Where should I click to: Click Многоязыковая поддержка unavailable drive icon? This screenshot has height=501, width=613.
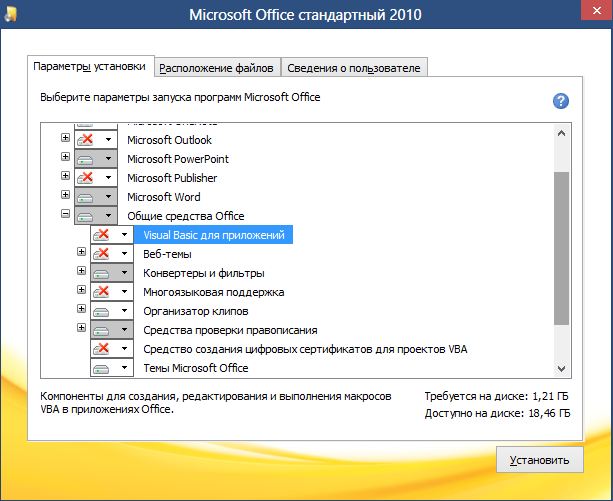[101, 292]
